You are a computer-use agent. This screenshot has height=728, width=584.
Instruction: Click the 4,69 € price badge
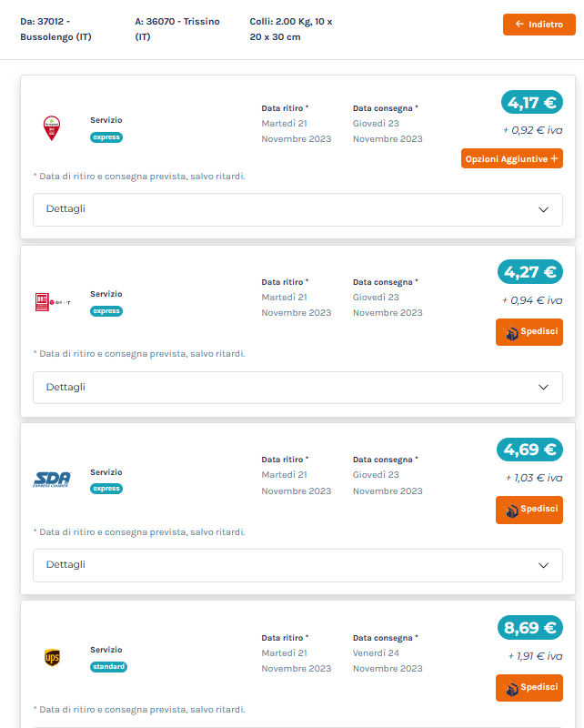pyautogui.click(x=529, y=450)
